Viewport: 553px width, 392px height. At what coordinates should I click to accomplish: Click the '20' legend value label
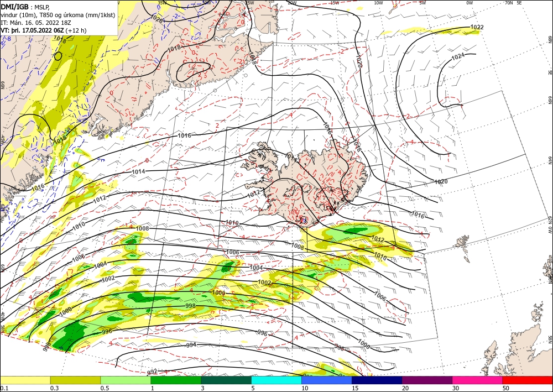tap(405, 388)
